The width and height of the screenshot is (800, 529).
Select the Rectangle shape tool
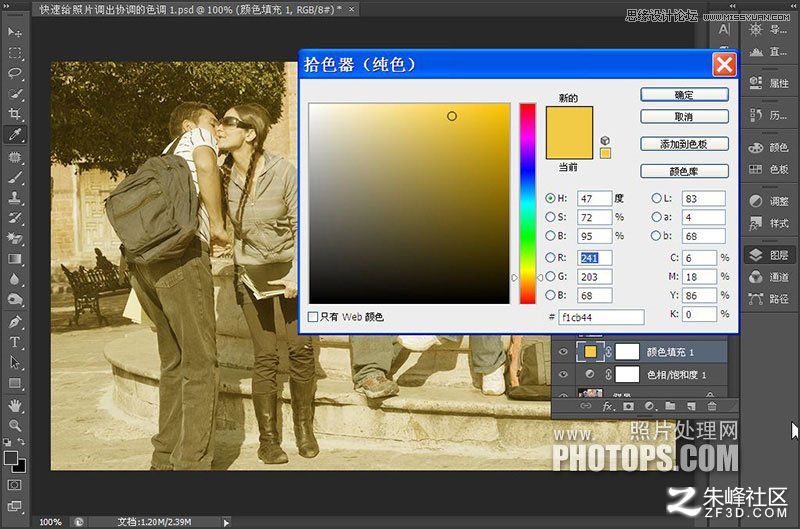15,383
